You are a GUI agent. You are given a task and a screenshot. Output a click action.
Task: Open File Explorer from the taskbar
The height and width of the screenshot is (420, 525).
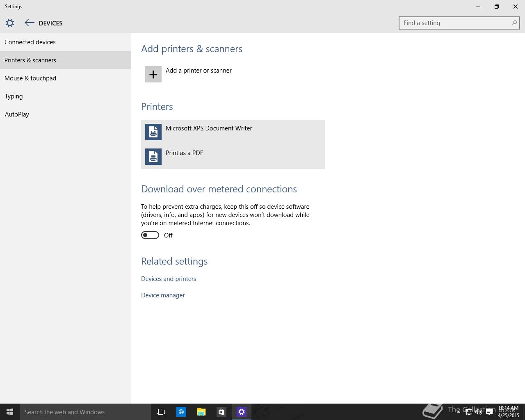201,412
